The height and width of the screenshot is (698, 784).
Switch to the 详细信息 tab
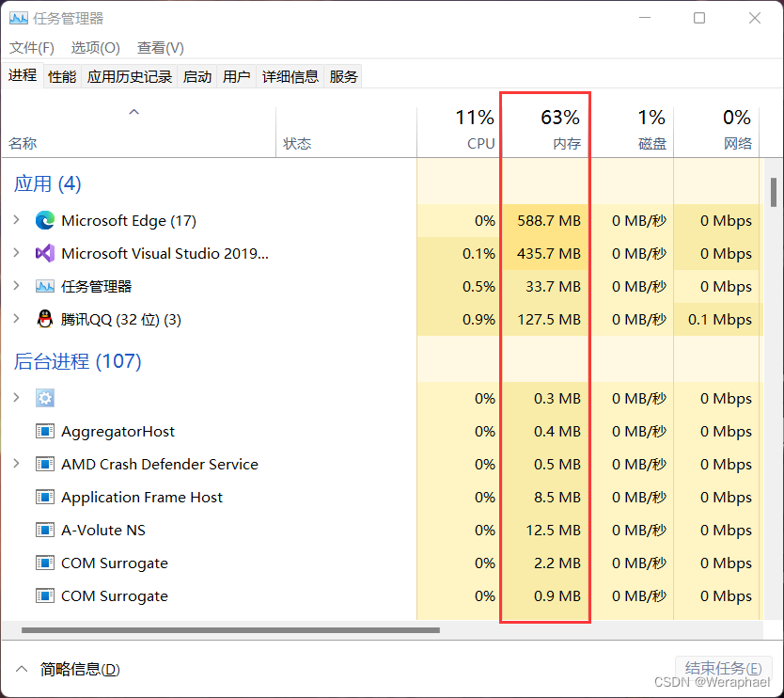(x=290, y=76)
